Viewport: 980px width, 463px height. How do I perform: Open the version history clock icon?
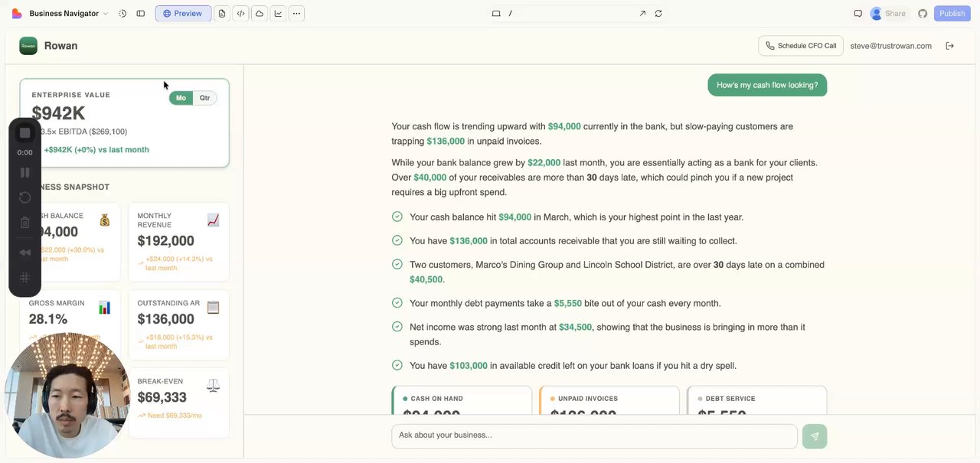click(x=122, y=14)
